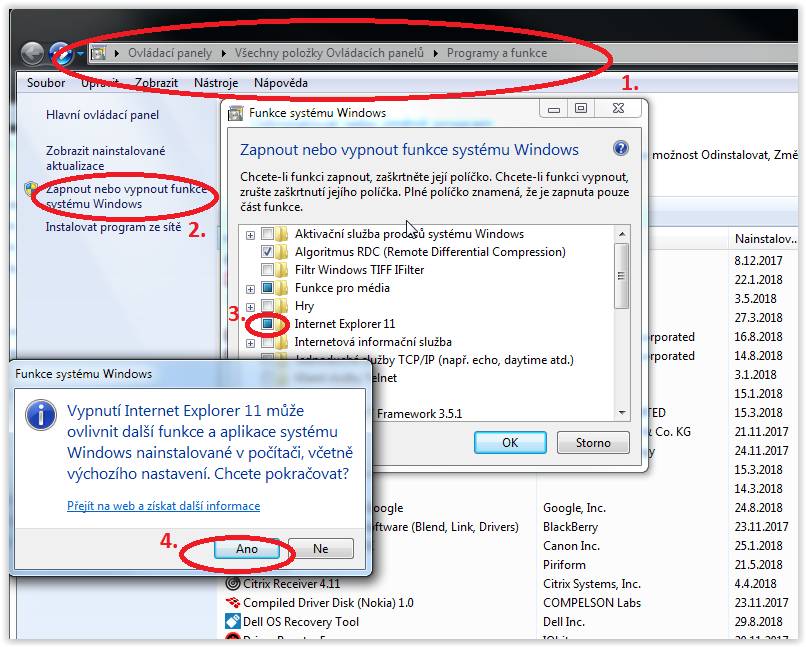Click OK in Windows features dialog
Viewport: 806px width, 647px height.
tap(510, 442)
